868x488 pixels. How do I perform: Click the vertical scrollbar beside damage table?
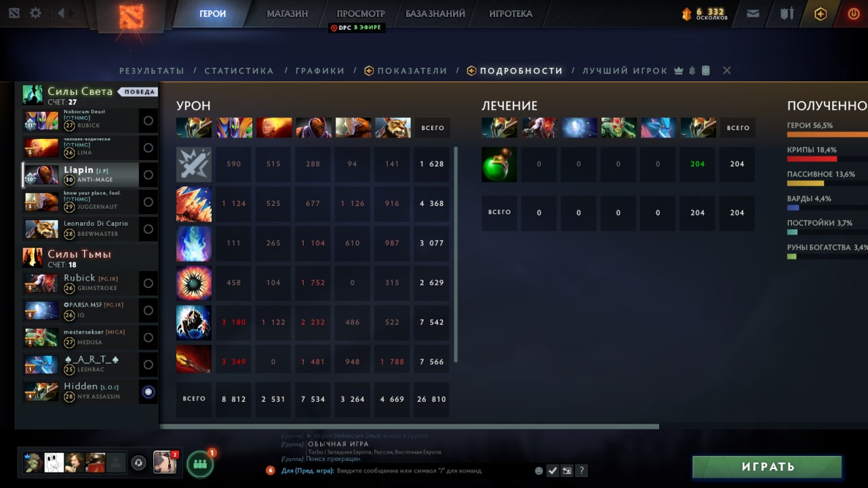pos(456,255)
